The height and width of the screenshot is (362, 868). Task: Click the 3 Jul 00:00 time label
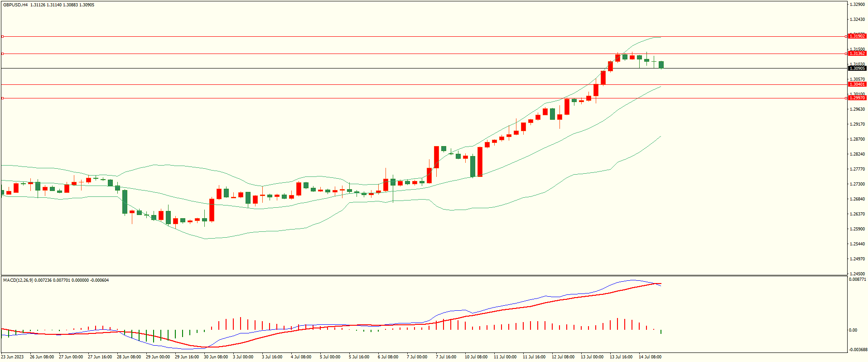pyautogui.click(x=243, y=357)
